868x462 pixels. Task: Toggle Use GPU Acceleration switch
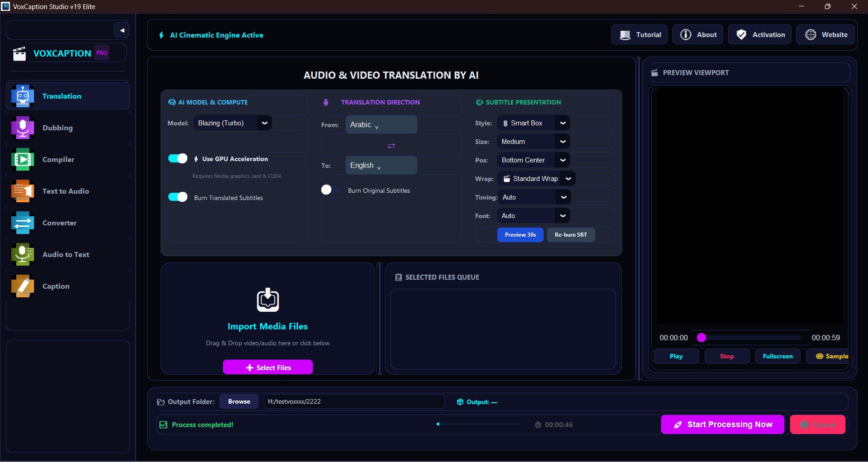click(178, 158)
